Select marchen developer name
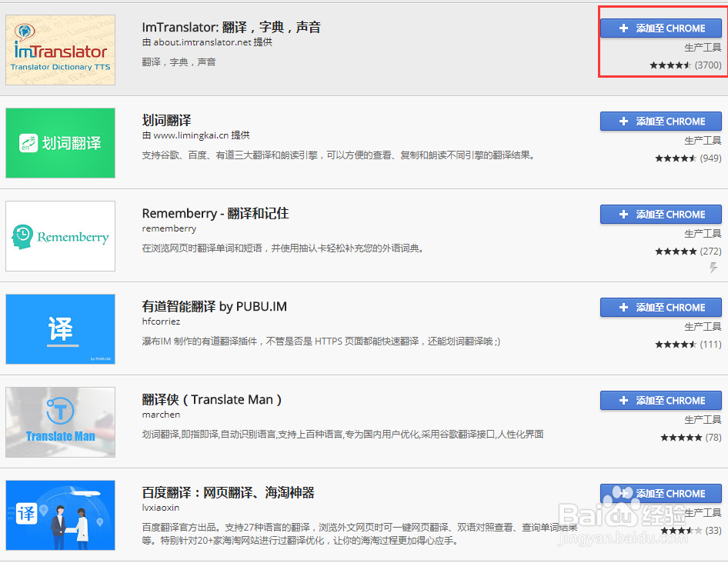The height and width of the screenshot is (563, 728). click(161, 415)
